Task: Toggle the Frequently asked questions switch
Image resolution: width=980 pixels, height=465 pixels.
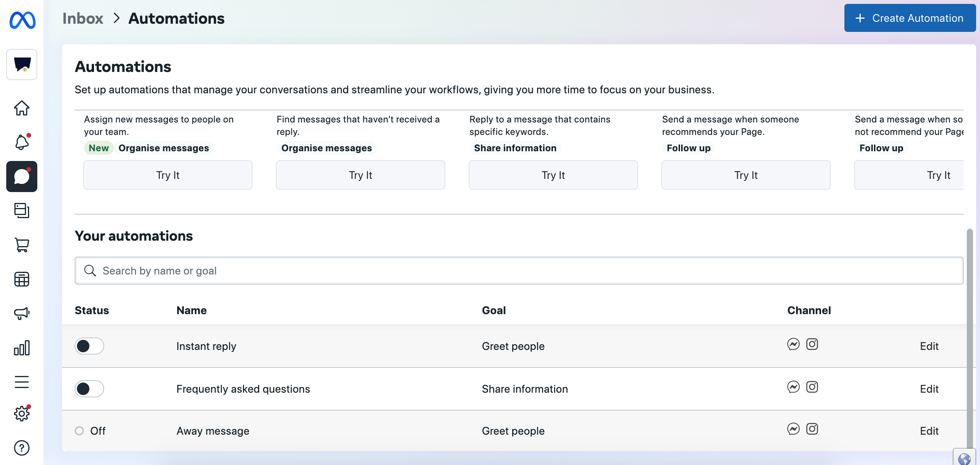Action: tap(89, 388)
